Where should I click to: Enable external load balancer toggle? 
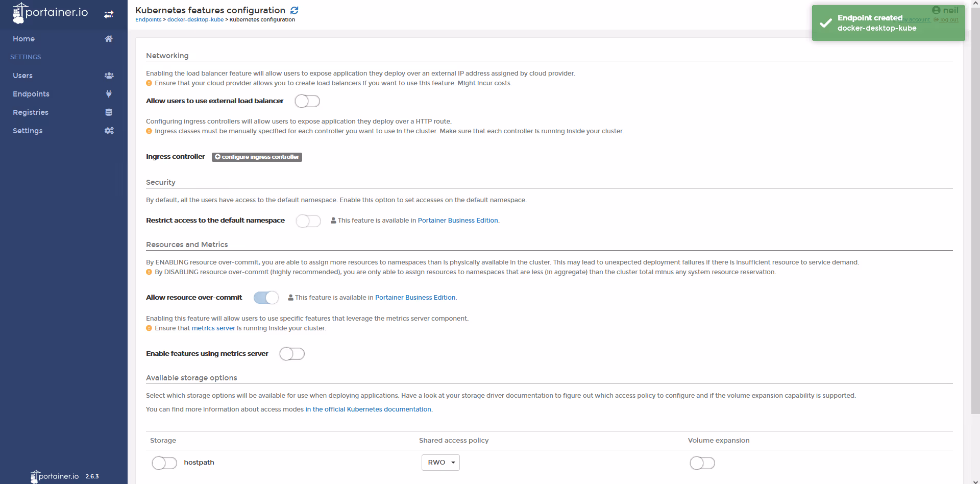point(307,101)
